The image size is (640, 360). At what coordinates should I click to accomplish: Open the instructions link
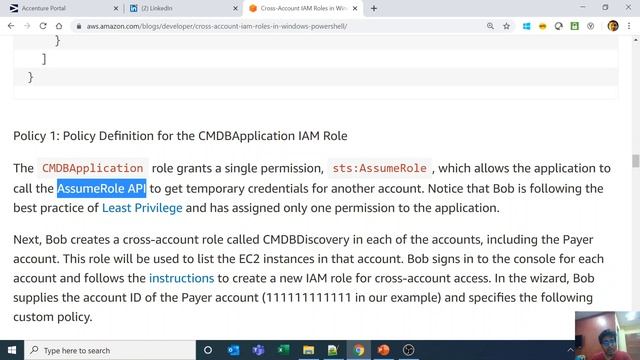(x=181, y=278)
